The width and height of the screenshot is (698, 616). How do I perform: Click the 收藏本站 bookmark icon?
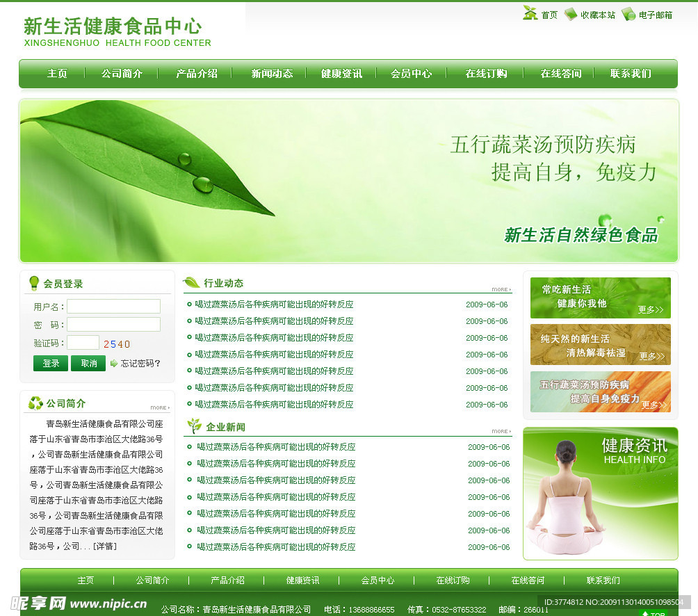[x=570, y=13]
